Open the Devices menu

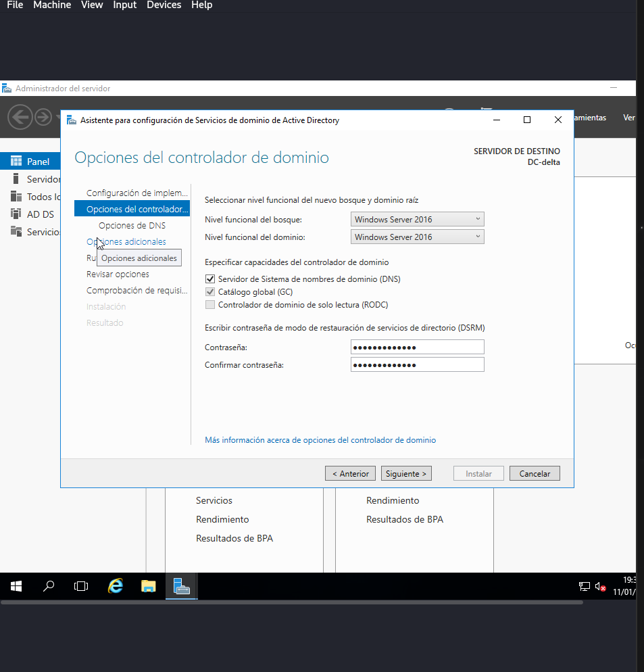(x=164, y=5)
